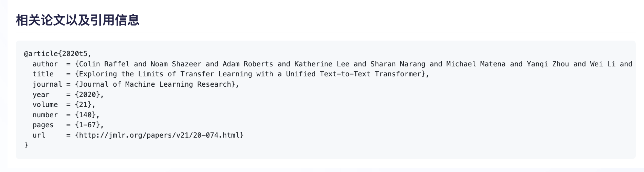
Task: Click the number value 140
Action: 87,115
